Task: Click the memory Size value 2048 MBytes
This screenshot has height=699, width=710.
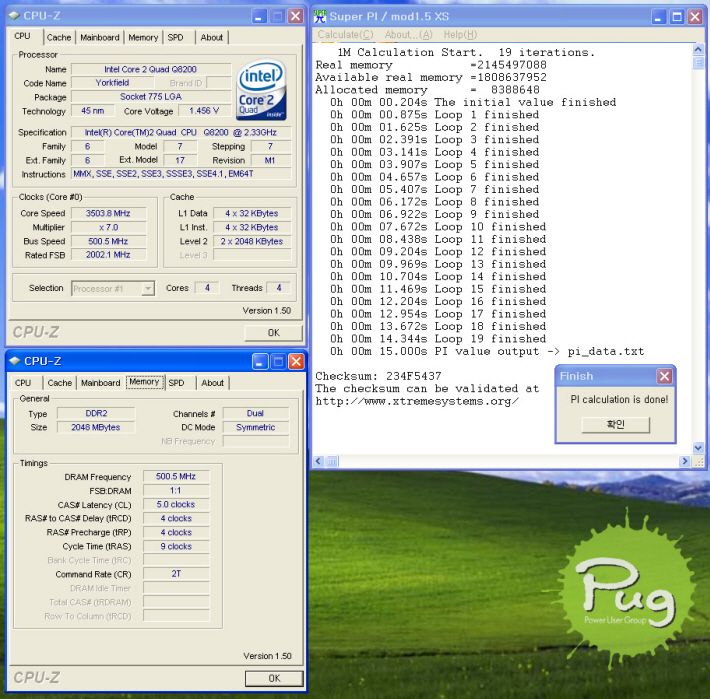Action: coord(96,427)
